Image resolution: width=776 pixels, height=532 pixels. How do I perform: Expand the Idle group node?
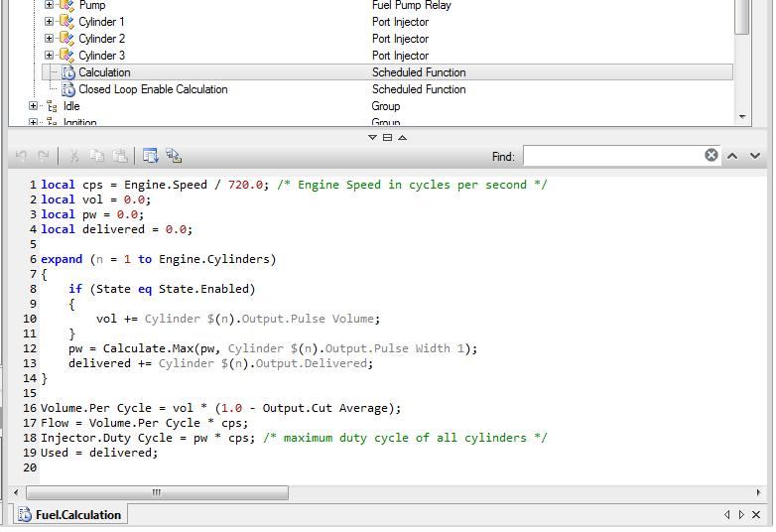click(33, 106)
